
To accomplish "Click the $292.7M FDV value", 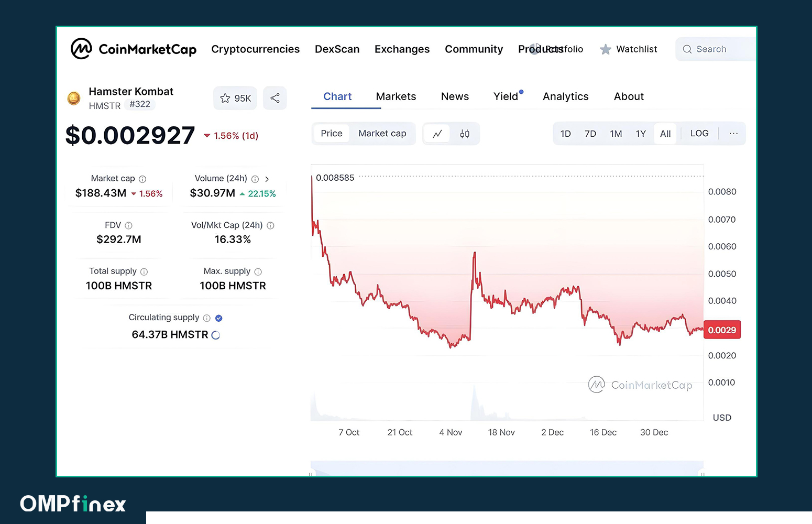I will click(x=119, y=239).
